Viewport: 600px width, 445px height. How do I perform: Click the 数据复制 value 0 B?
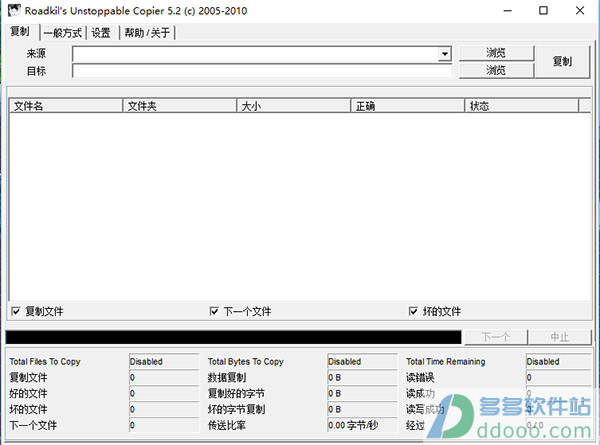coord(362,378)
